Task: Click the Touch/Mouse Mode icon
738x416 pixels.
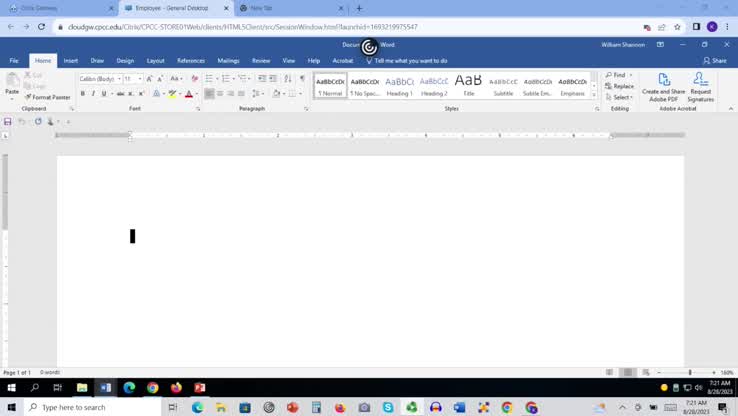Action: click(x=51, y=121)
